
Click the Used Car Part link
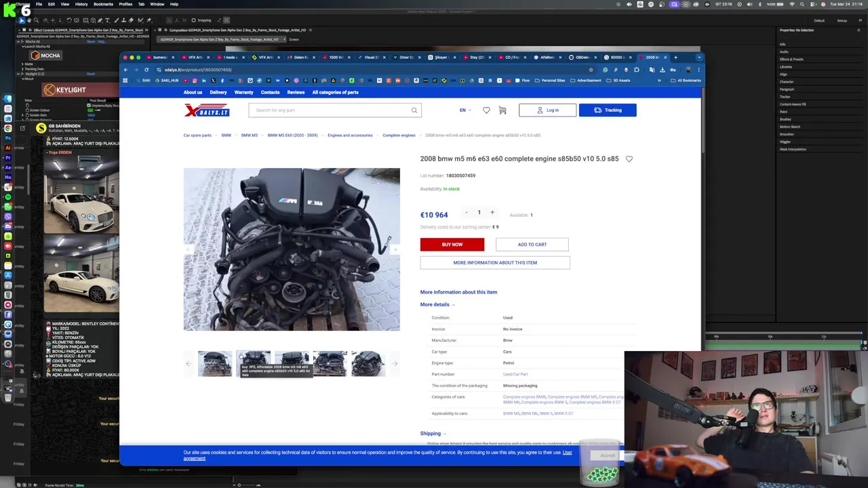click(x=515, y=374)
